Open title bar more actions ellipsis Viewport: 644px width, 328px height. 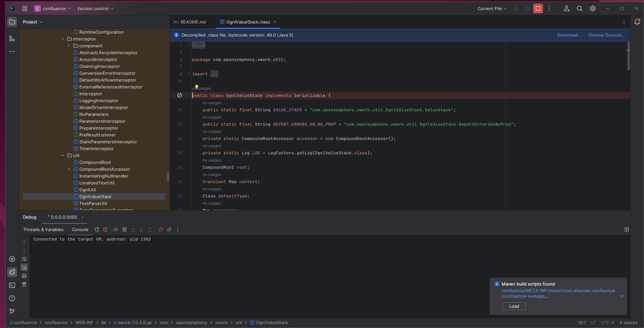tap(549, 8)
